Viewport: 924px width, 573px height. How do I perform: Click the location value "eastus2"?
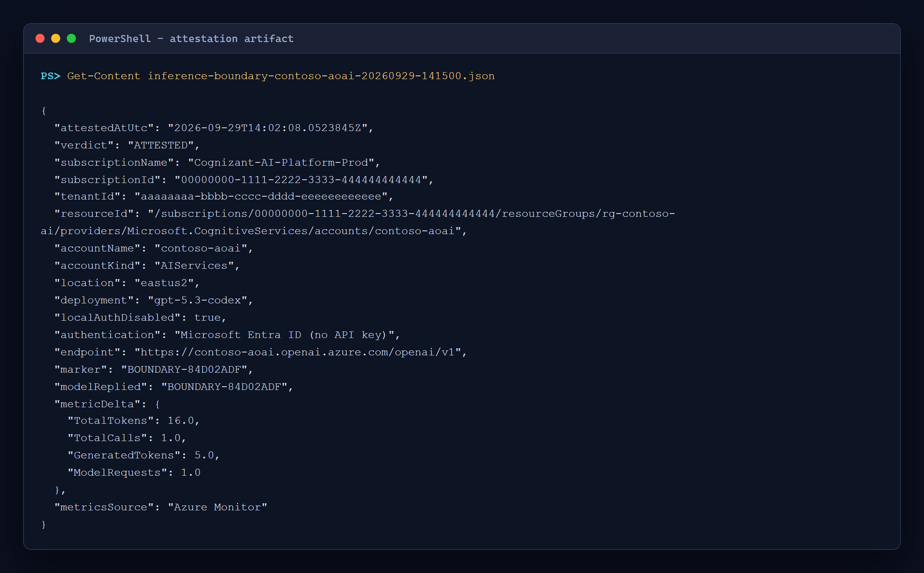click(164, 283)
